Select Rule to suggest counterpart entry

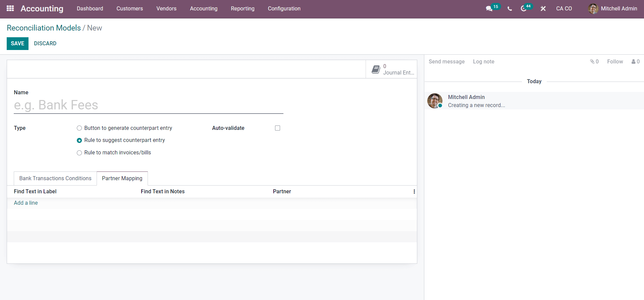(x=79, y=140)
